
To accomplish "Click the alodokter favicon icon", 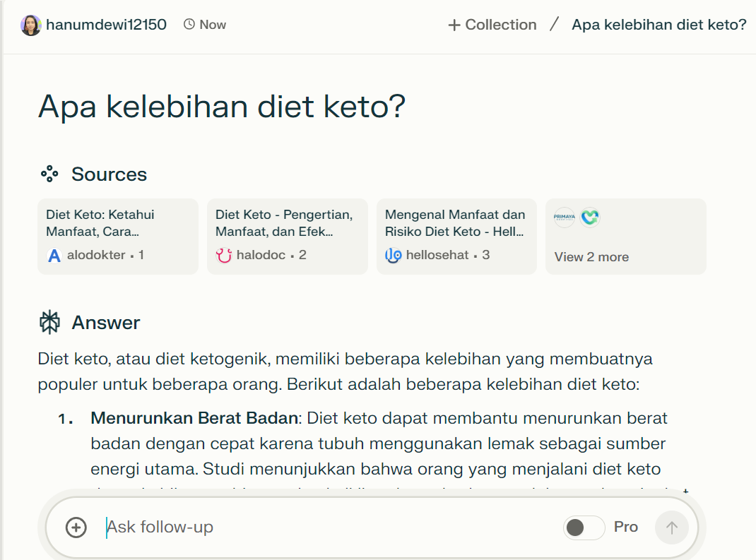I will point(54,256).
